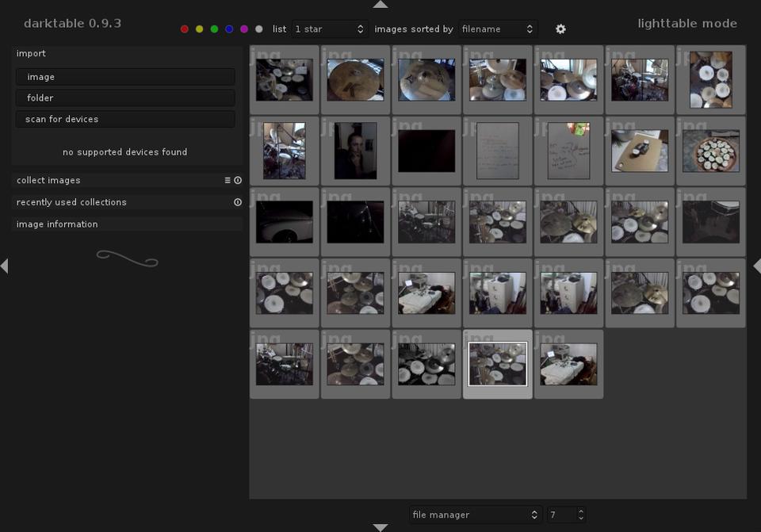
Task: Click the import 'image' button
Action: click(125, 77)
